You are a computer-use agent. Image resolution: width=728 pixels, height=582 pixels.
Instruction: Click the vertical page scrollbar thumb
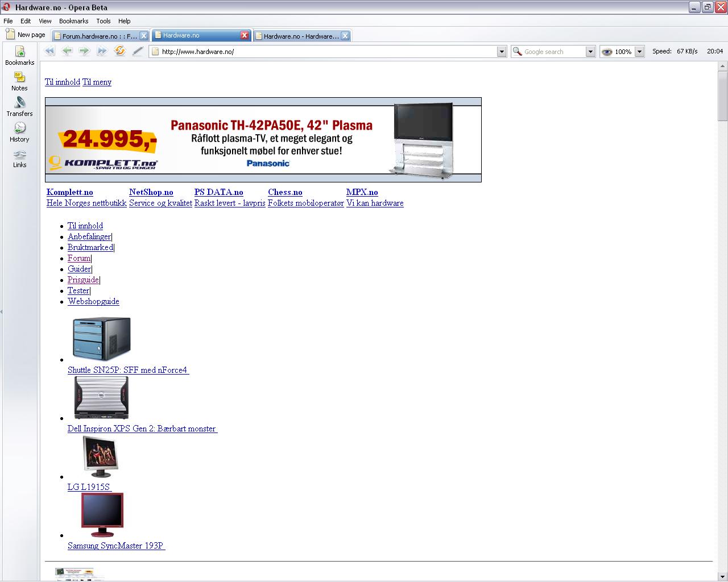coord(722,96)
